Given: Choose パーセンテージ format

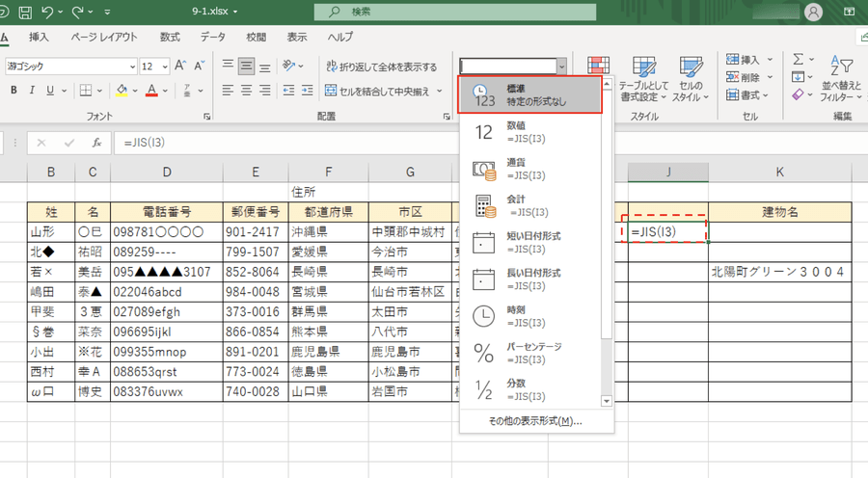Looking at the screenshot, I should (x=529, y=353).
